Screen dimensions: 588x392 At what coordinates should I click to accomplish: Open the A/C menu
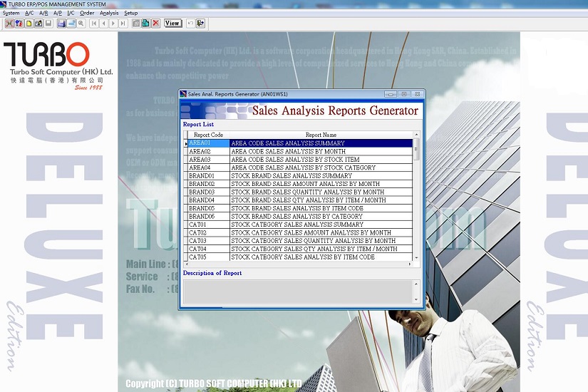coord(29,13)
